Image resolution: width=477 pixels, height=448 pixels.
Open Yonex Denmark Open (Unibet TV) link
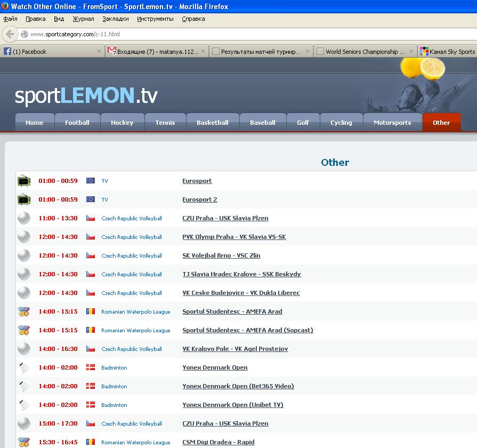(233, 405)
